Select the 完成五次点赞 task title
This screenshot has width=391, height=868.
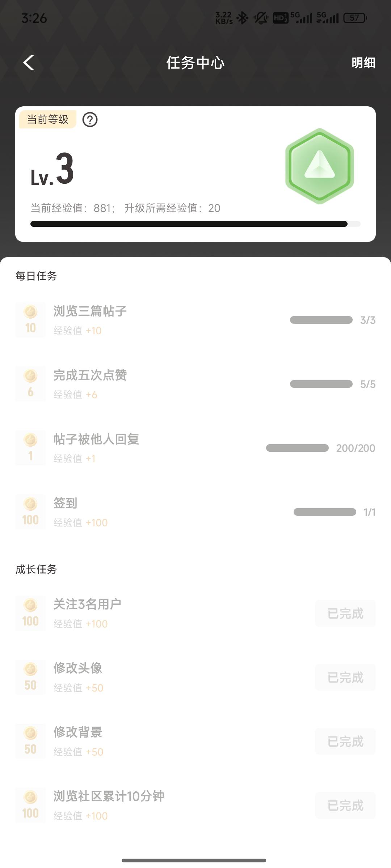[90, 375]
